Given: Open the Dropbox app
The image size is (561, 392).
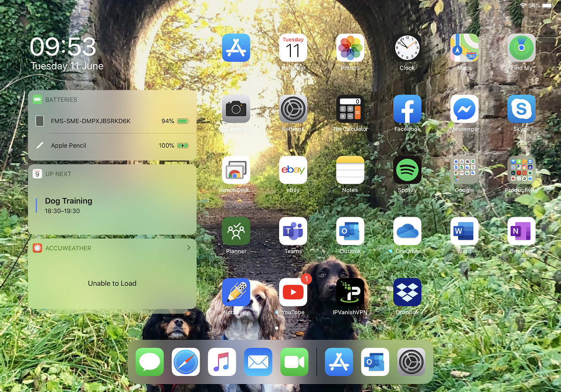Looking at the screenshot, I should coord(407,292).
